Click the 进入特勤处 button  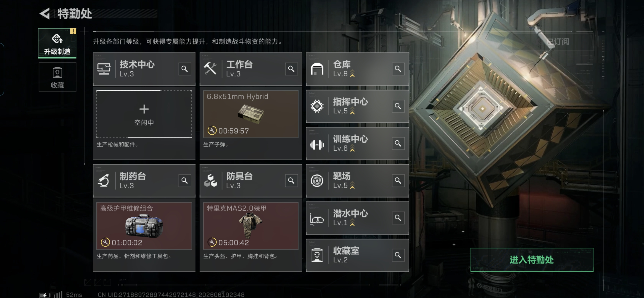532,260
